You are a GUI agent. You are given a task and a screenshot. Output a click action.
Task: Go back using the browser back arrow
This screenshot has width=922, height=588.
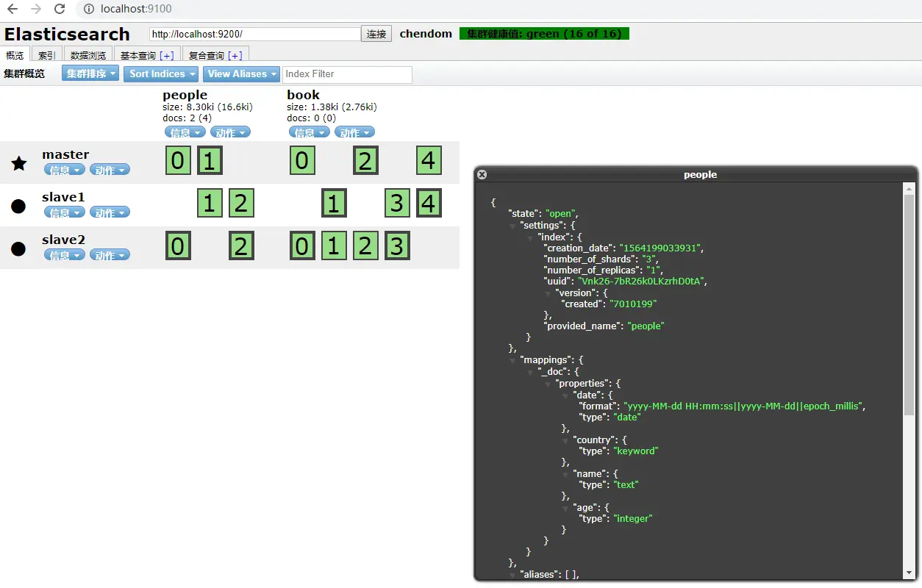tap(12, 9)
